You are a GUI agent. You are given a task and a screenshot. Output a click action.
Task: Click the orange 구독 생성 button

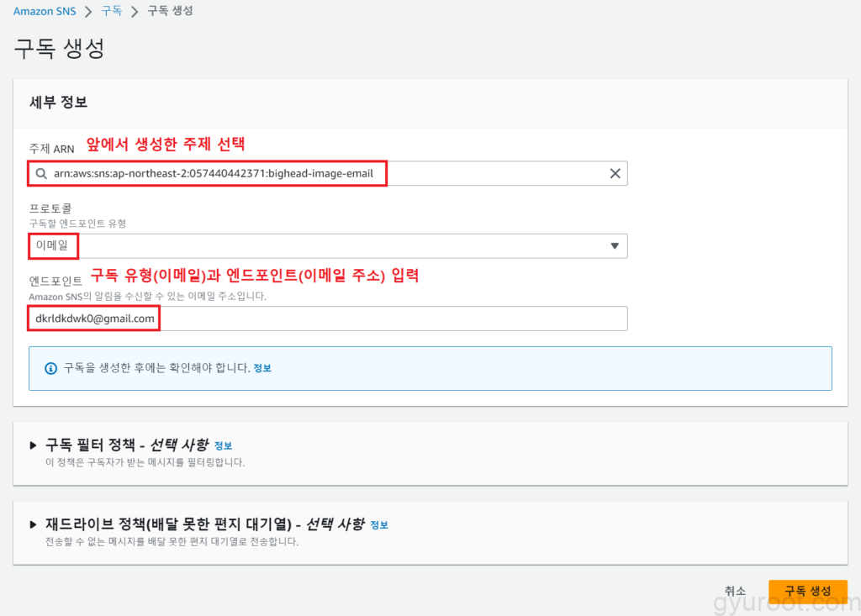pyautogui.click(x=807, y=592)
